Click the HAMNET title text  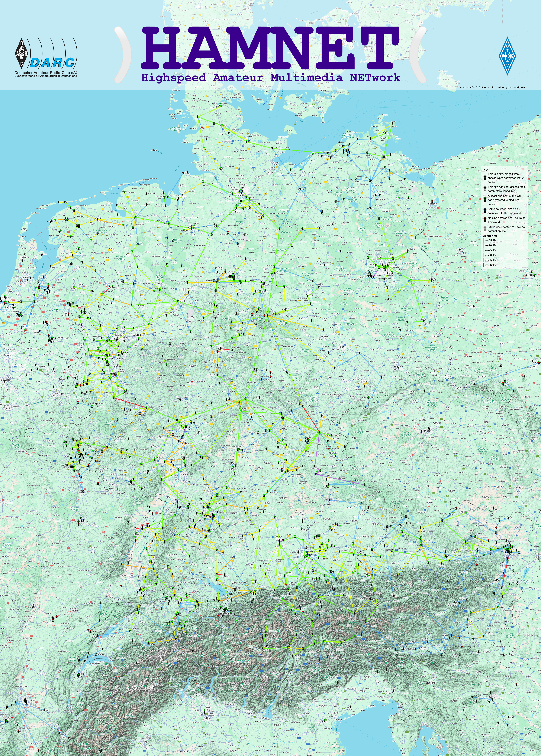270,48
